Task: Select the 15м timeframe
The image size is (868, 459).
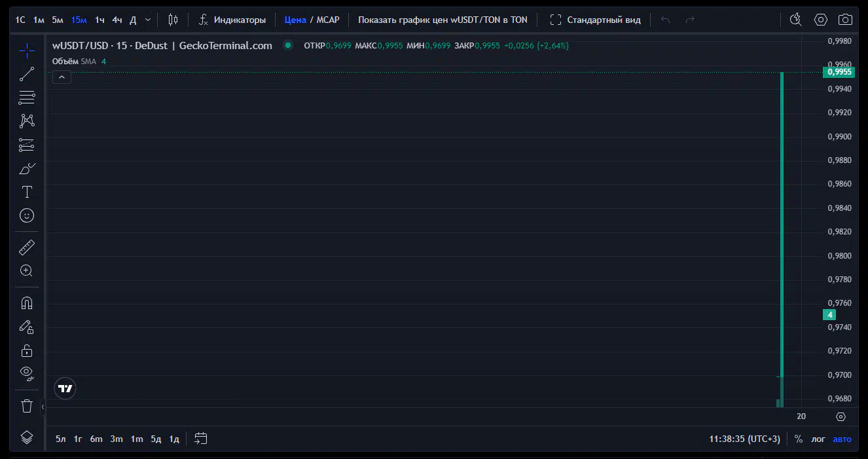Action: 79,20
